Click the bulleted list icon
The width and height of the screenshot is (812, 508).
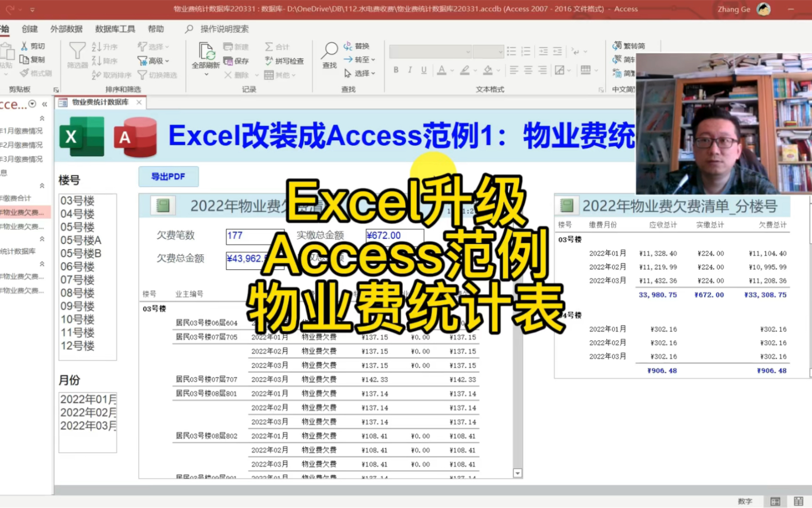pos(511,51)
